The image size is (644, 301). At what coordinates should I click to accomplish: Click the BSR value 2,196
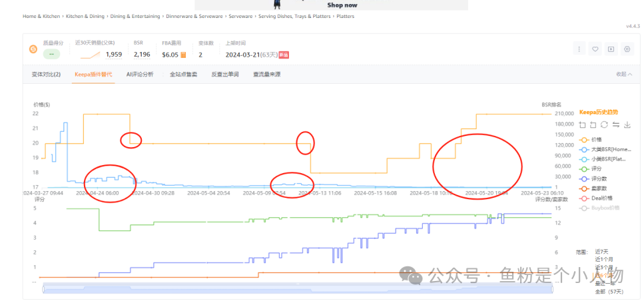coord(142,55)
